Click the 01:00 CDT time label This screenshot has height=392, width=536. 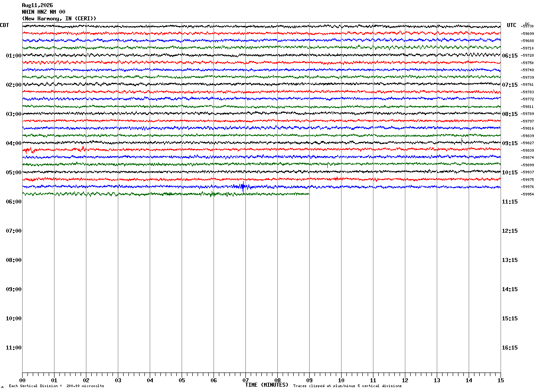point(14,56)
